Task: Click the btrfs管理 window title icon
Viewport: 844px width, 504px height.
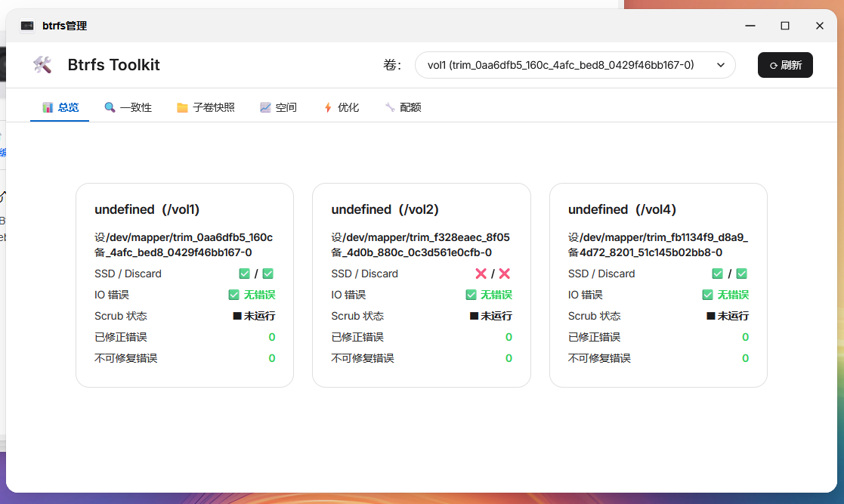Action: pyautogui.click(x=27, y=26)
